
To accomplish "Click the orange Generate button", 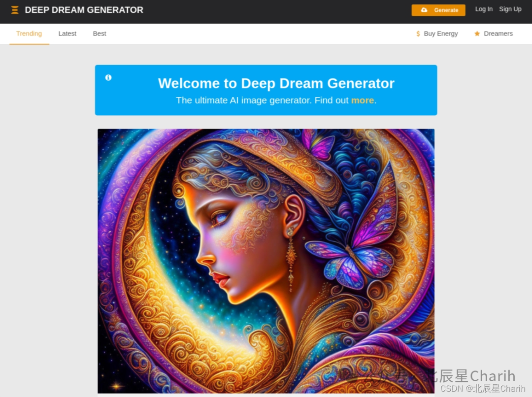I will pos(438,10).
